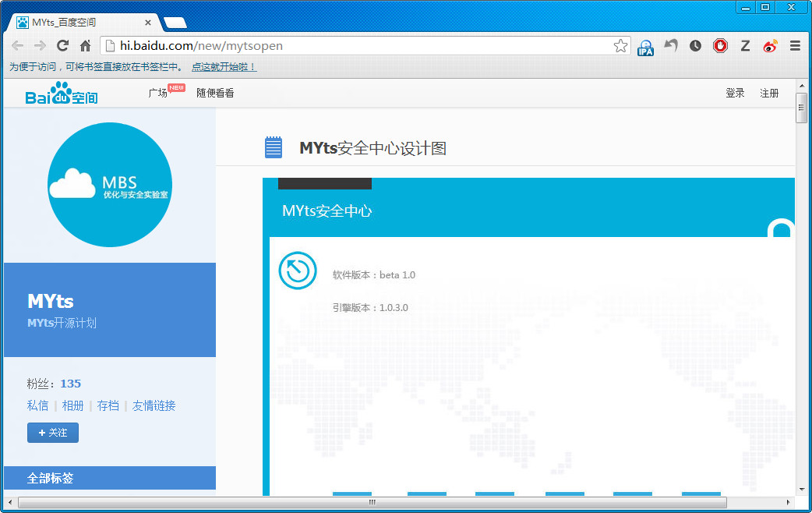Maximize the browser window
812x513 pixels.
click(765, 7)
